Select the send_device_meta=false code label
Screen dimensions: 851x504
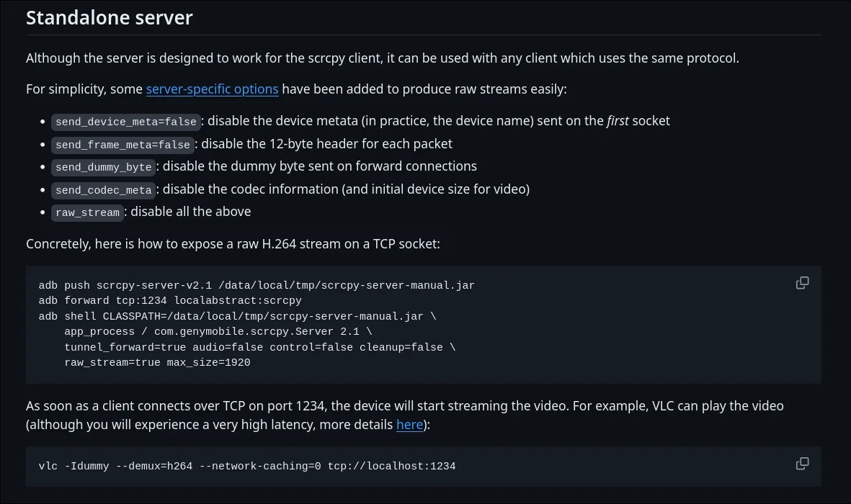(x=125, y=122)
